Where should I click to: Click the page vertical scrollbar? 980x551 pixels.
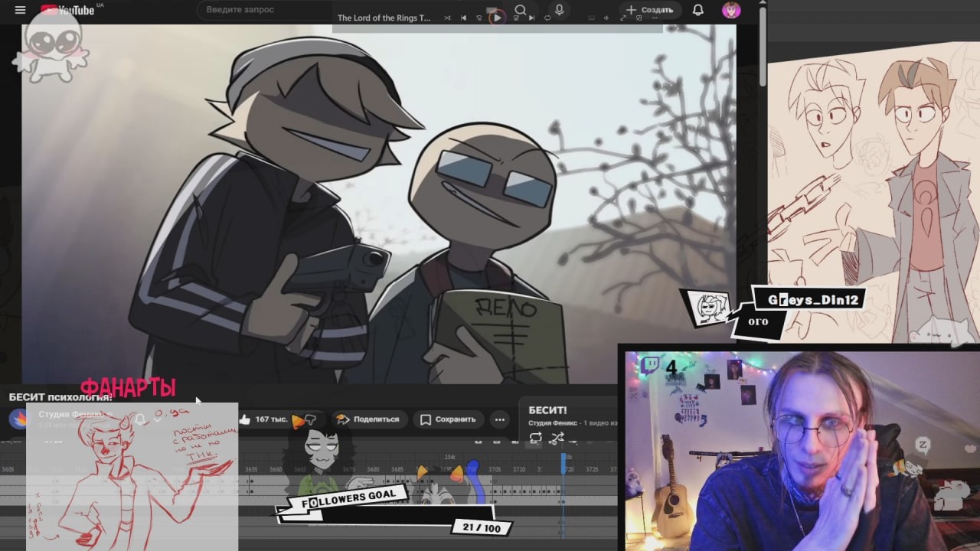coord(763,46)
